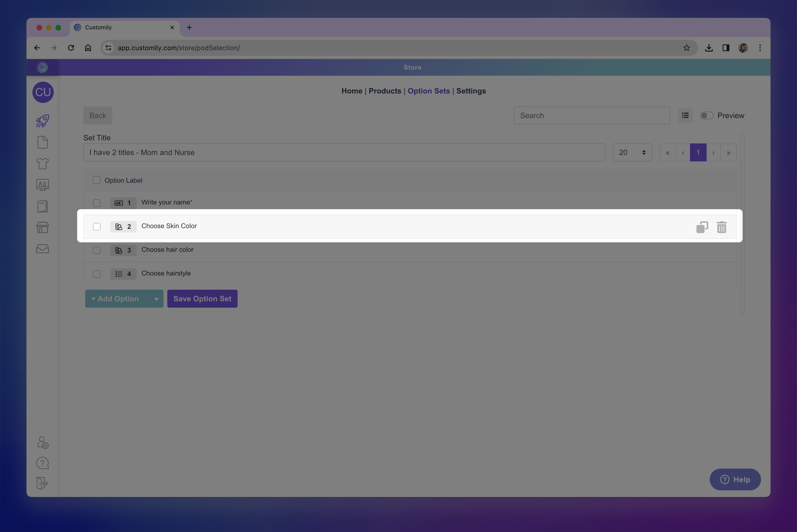Screen dimensions: 797x532
Task: Select the Option Label header checkbox
Action: tap(96, 180)
